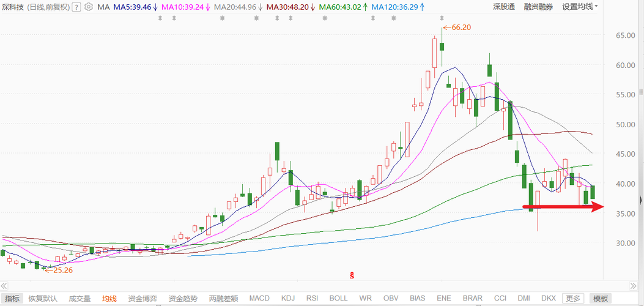Image resolution: width=644 pixels, height=306 pixels.
Task: Click the 更多 button for more indicators
Action: [x=573, y=299]
